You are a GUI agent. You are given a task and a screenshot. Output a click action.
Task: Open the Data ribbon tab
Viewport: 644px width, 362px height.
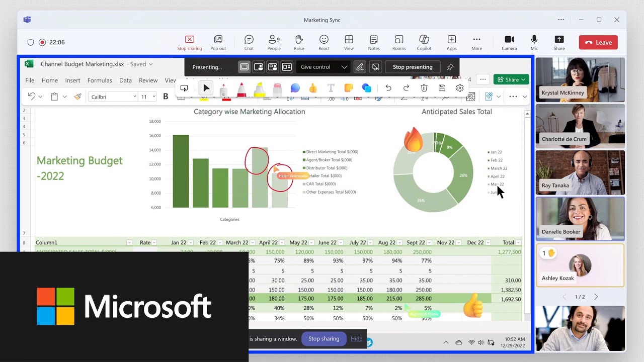(125, 80)
